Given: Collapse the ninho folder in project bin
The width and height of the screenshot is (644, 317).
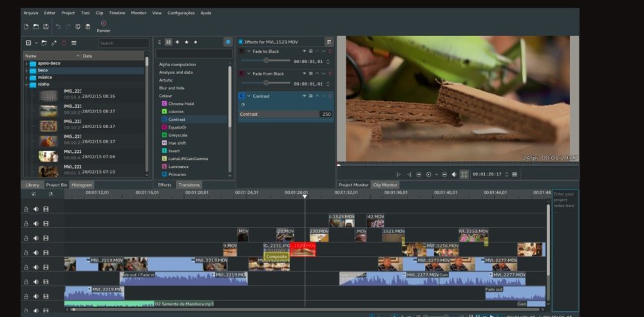Looking at the screenshot, I should click(x=26, y=84).
